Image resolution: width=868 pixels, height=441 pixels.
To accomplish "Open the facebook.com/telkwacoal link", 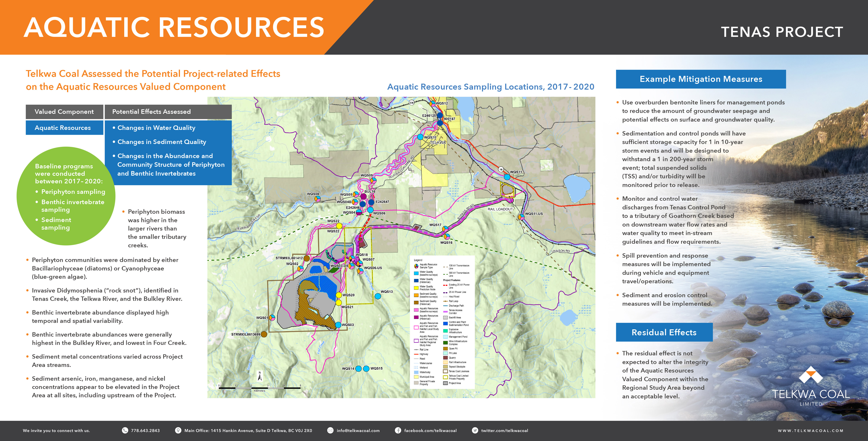I will 430,431.
